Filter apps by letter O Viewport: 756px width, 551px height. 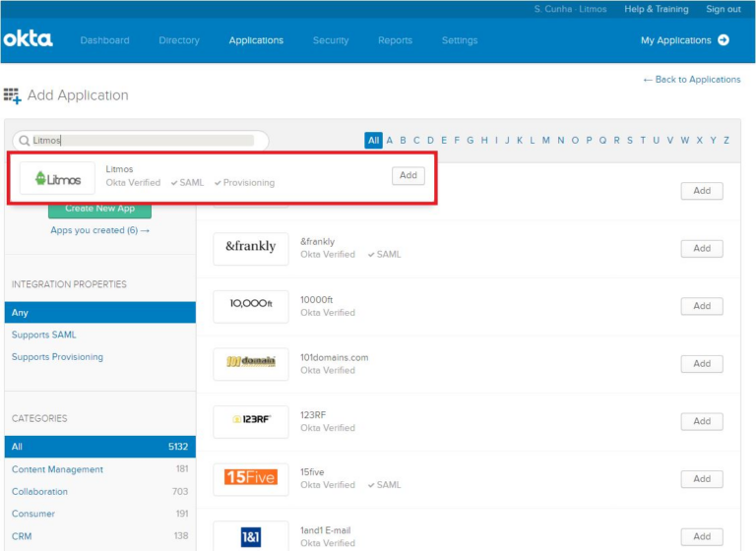pos(575,141)
